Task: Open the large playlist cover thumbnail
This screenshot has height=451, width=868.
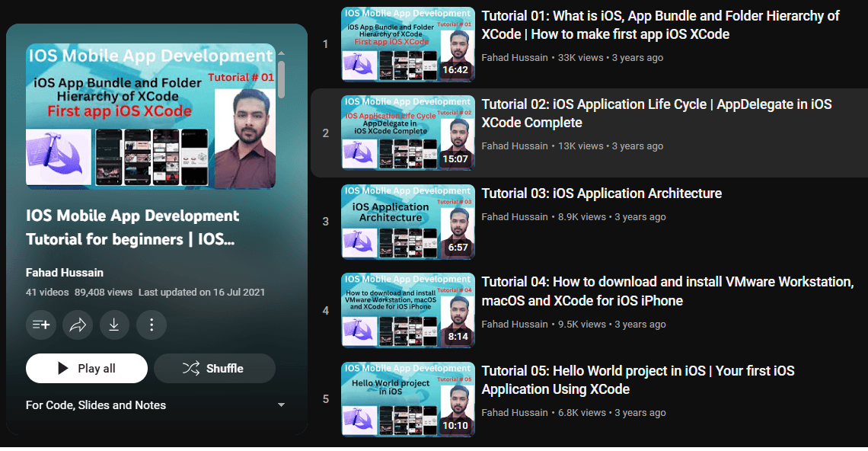Action: 150,116
